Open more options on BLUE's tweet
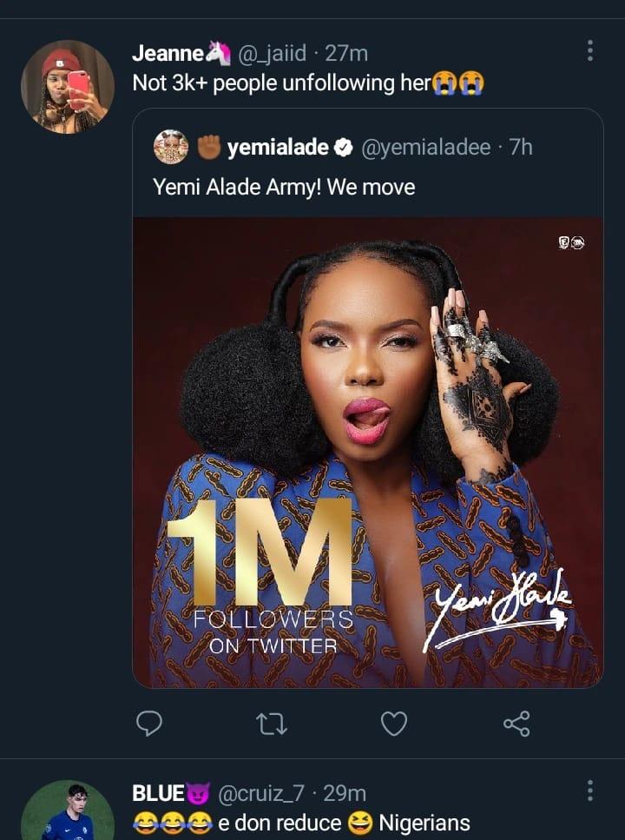Screen dimensions: 625x840 [x=590, y=790]
